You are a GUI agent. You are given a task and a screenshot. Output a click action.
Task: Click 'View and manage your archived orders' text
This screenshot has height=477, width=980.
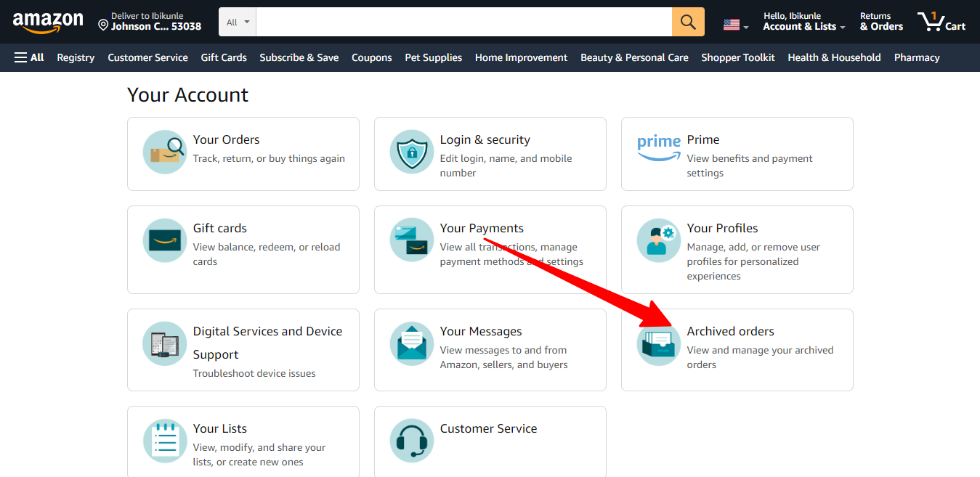coord(761,357)
